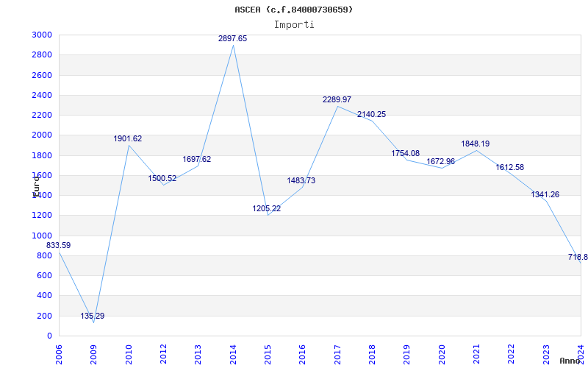Click the 2140.25 data label
588x368 pixels.
pos(371,115)
